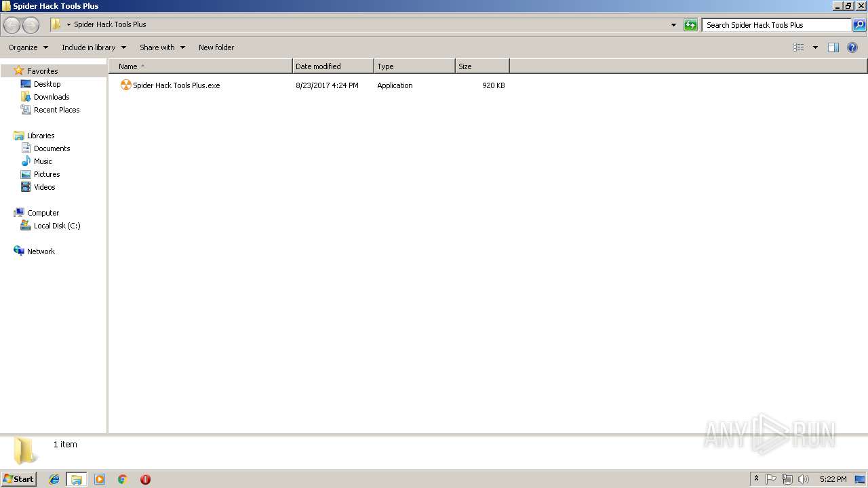
Task: Launch Chrome from the taskbar
Action: [x=123, y=479]
